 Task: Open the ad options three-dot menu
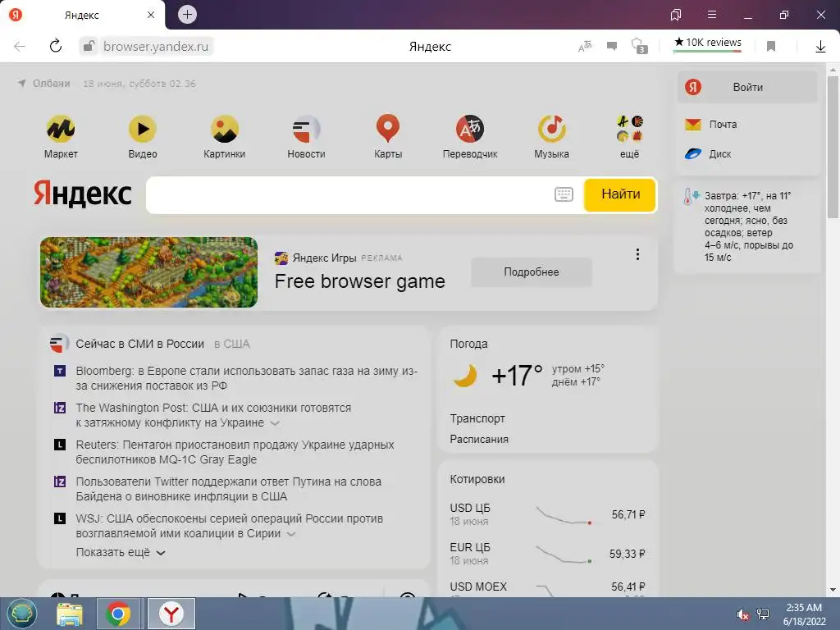pyautogui.click(x=637, y=254)
